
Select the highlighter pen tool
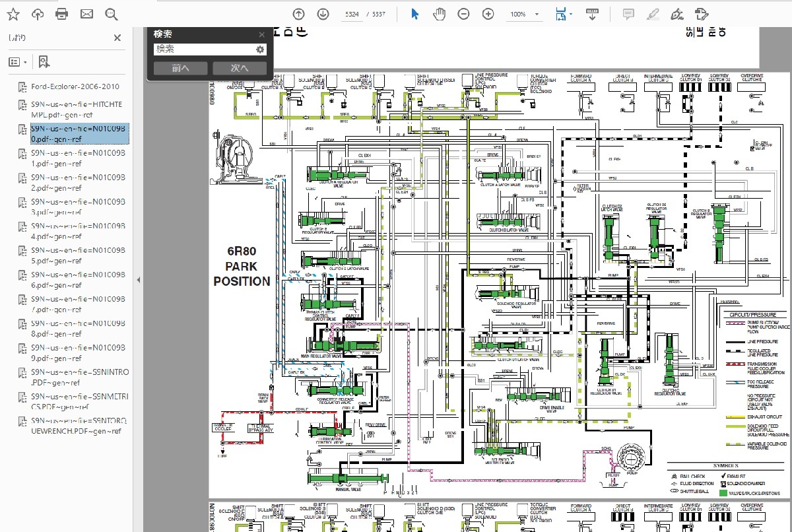[653, 14]
